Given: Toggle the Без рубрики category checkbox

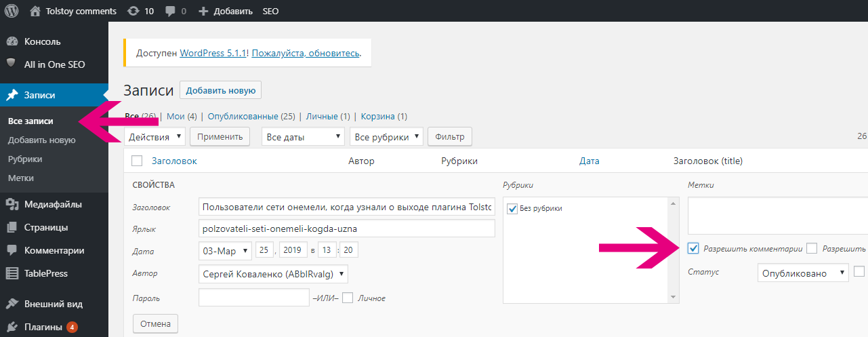Looking at the screenshot, I should (512, 209).
